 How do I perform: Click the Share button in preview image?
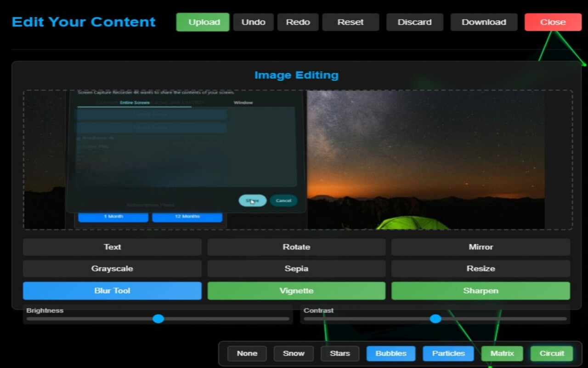[x=252, y=201]
